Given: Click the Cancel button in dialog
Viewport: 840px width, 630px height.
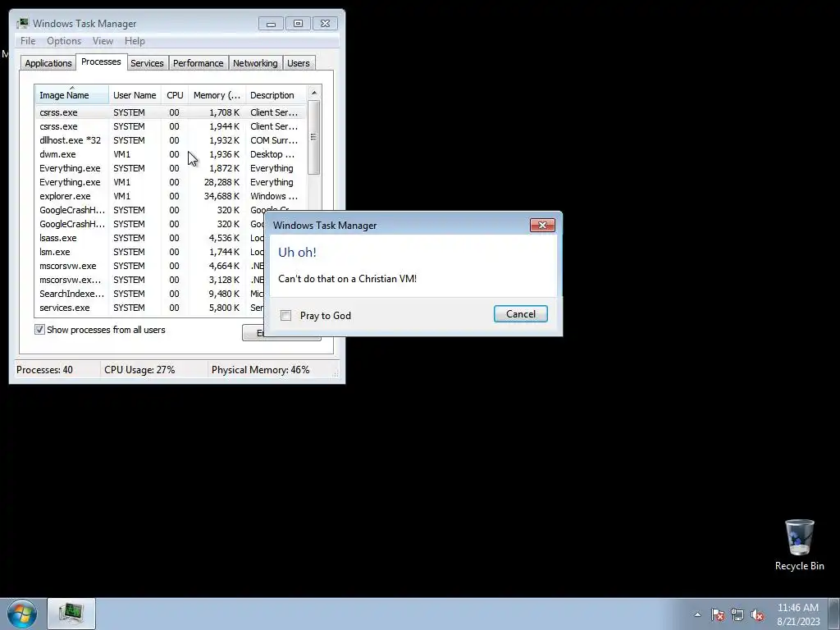Looking at the screenshot, I should click(521, 314).
